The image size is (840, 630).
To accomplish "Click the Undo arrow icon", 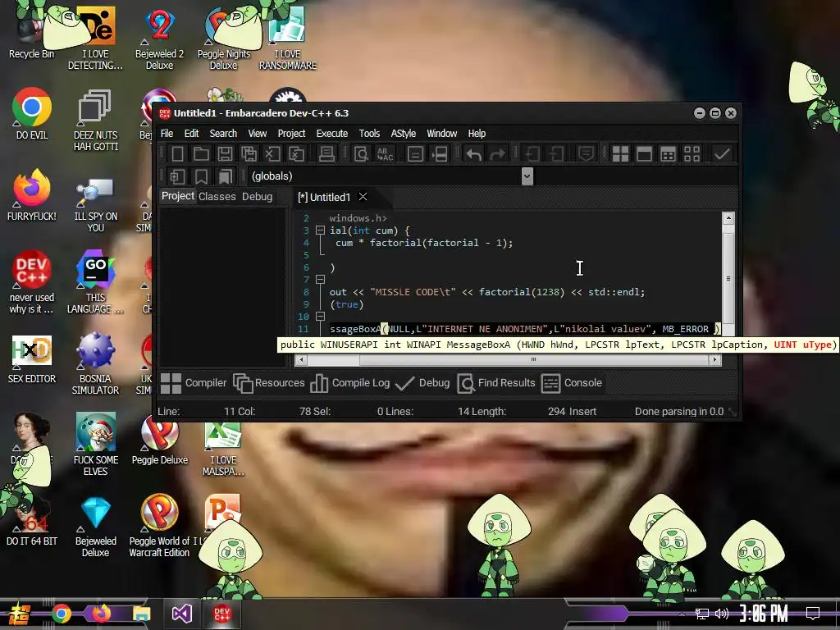I will click(473, 154).
